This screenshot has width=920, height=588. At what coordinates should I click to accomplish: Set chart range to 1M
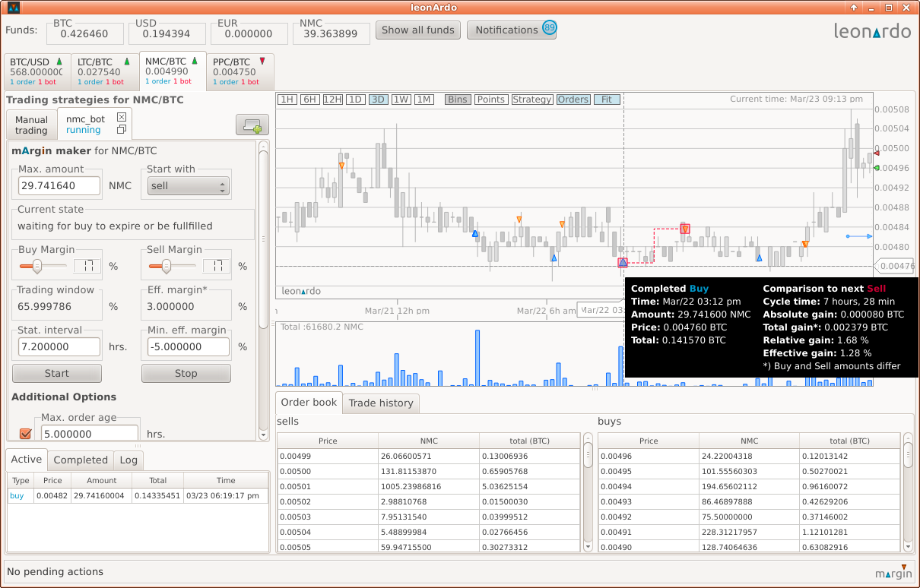[x=424, y=100]
